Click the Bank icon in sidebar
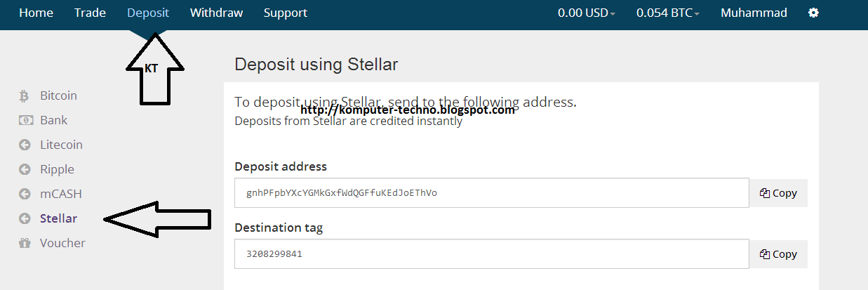The height and width of the screenshot is (290, 868). point(25,121)
